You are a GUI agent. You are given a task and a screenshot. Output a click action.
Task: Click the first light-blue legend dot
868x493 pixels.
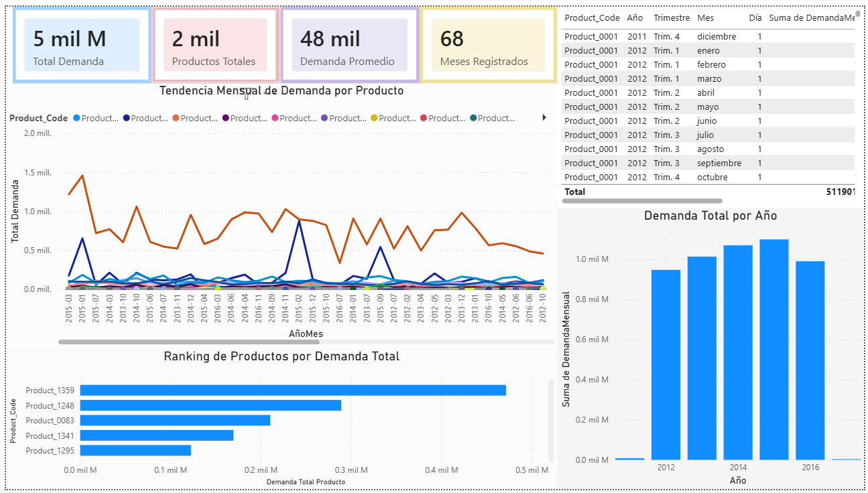pos(76,118)
